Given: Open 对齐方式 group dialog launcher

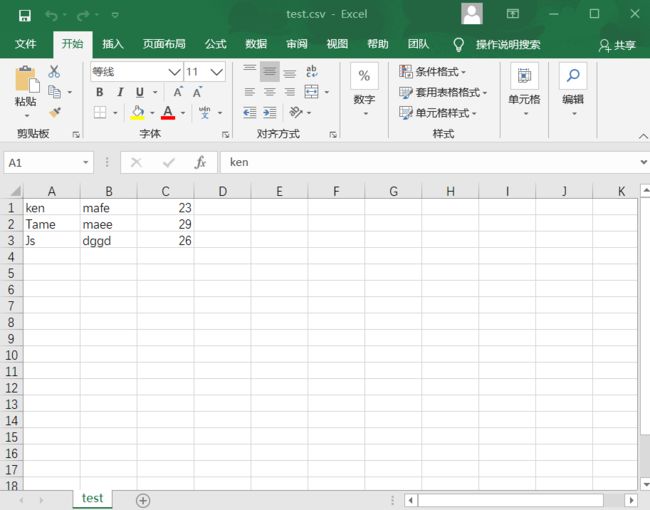Looking at the screenshot, I should (x=333, y=134).
